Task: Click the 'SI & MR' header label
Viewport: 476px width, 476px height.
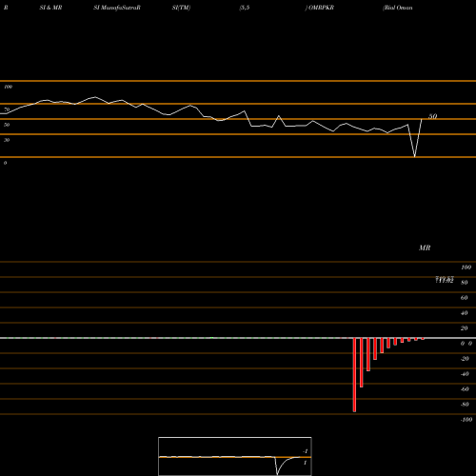Action: tap(50, 8)
